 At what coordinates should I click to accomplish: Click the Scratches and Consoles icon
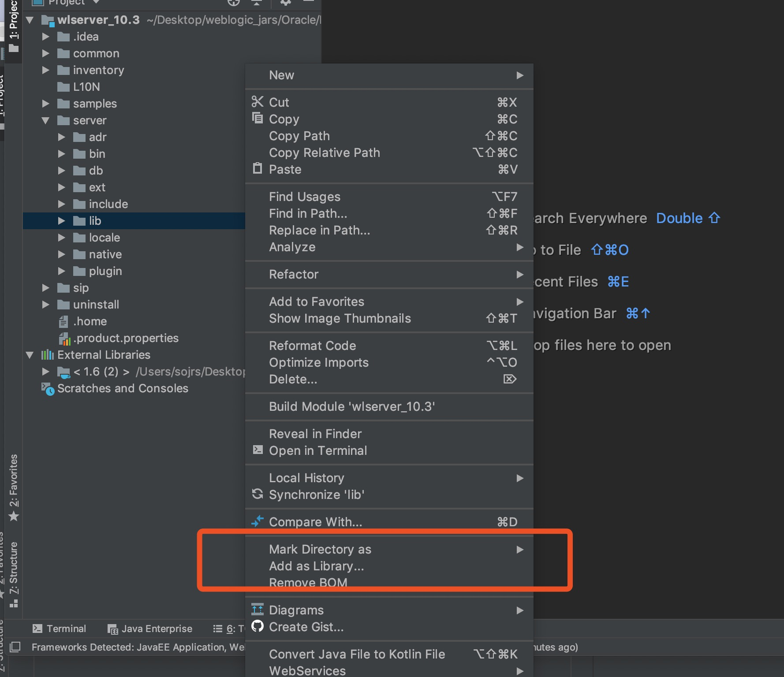[48, 389]
